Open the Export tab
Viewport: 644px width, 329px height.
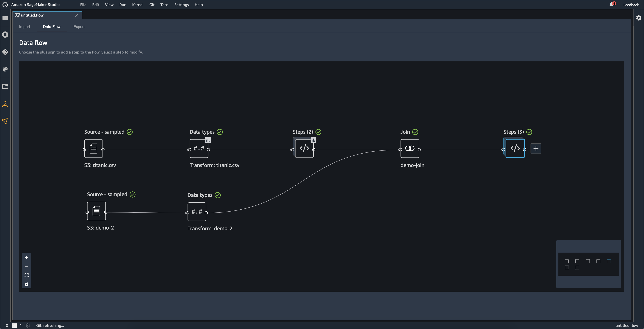pyautogui.click(x=79, y=26)
